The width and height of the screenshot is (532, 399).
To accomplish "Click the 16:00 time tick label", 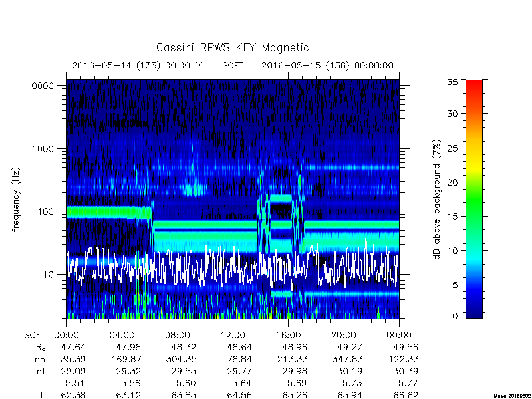I will pos(288,336).
